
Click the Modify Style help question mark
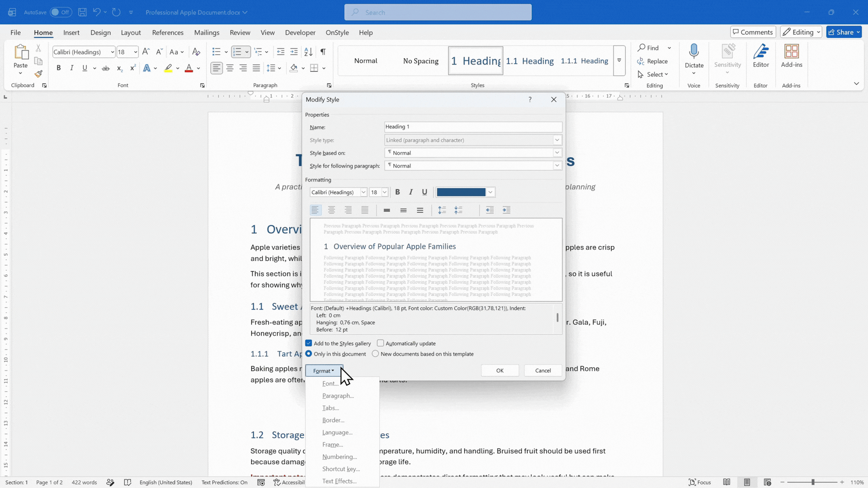530,99
